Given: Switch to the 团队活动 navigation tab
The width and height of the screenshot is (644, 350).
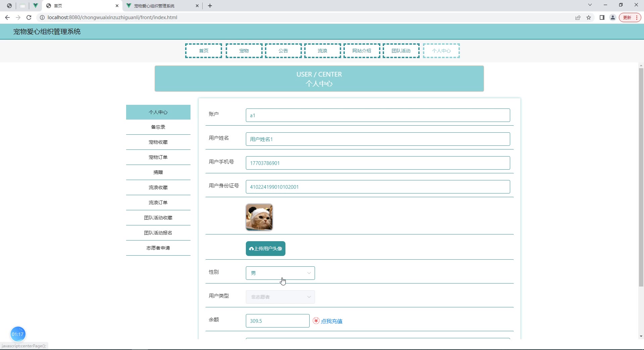Looking at the screenshot, I should [401, 51].
